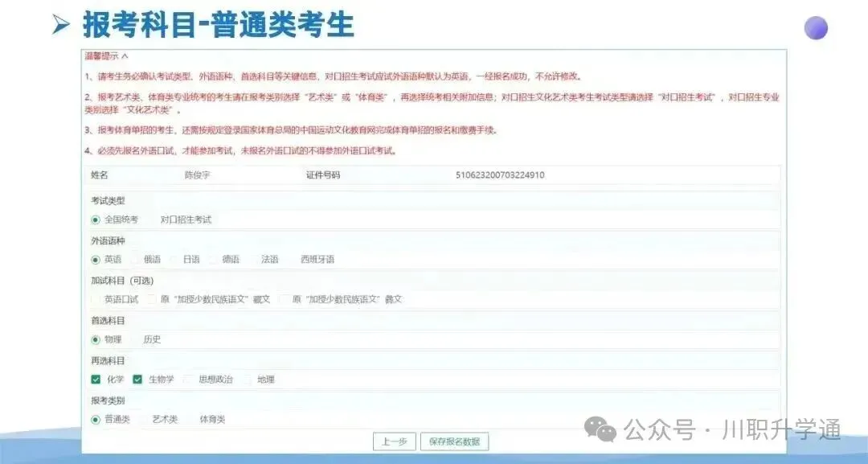Select the 全国统考 exam type radio
This screenshot has height=464, width=868.
tap(96, 220)
